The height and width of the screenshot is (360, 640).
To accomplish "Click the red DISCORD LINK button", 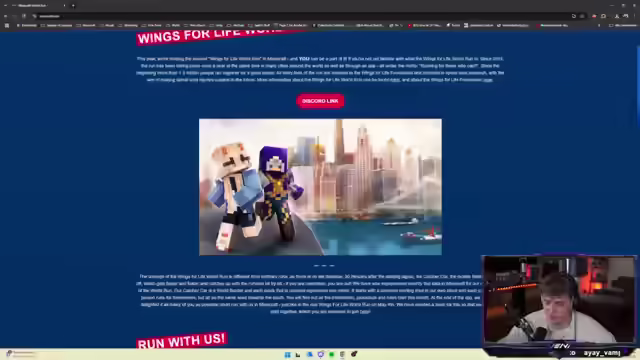I will 320,101.
